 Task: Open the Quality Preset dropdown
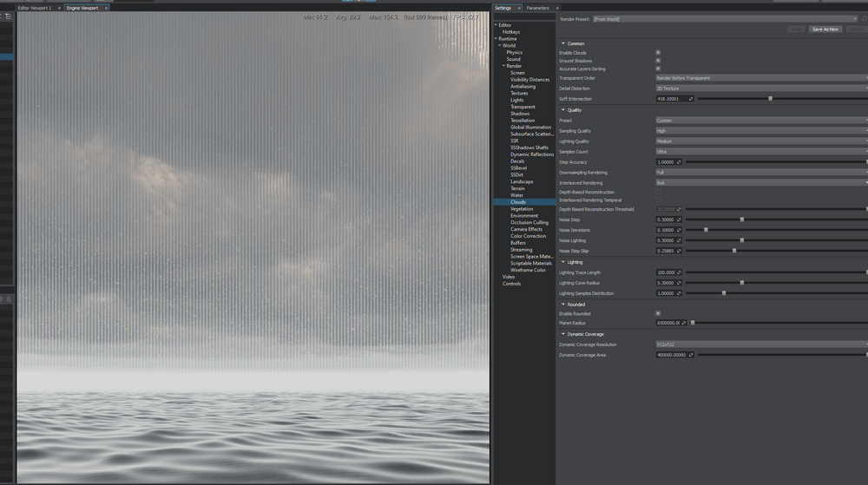[x=761, y=121]
